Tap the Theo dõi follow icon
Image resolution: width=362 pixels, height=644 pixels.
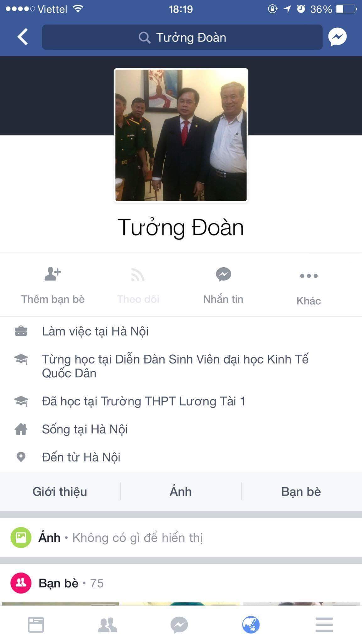(138, 275)
